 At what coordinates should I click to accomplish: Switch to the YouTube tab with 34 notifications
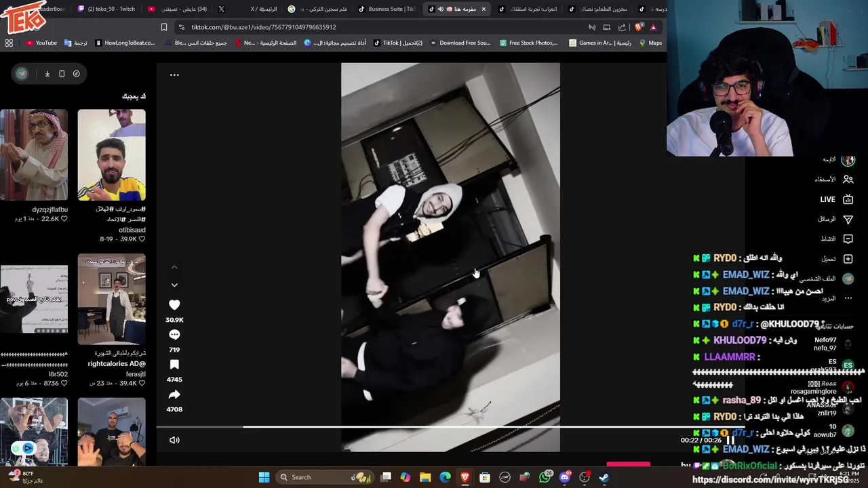point(177,9)
